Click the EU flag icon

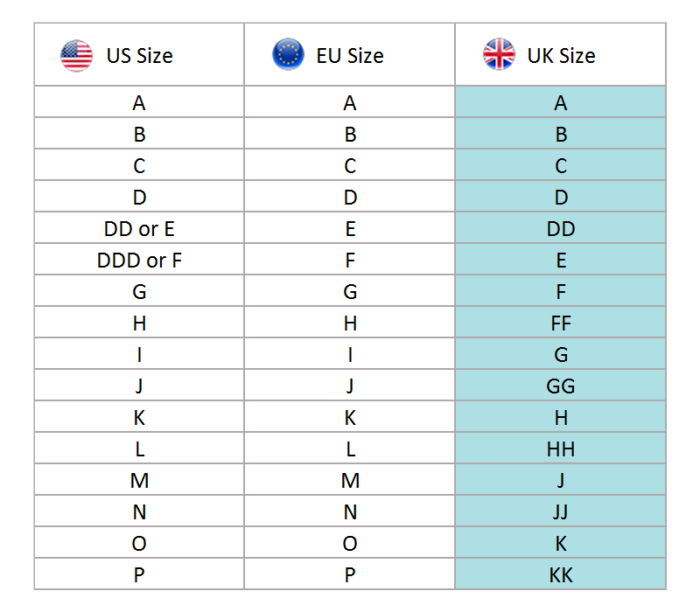point(288,55)
